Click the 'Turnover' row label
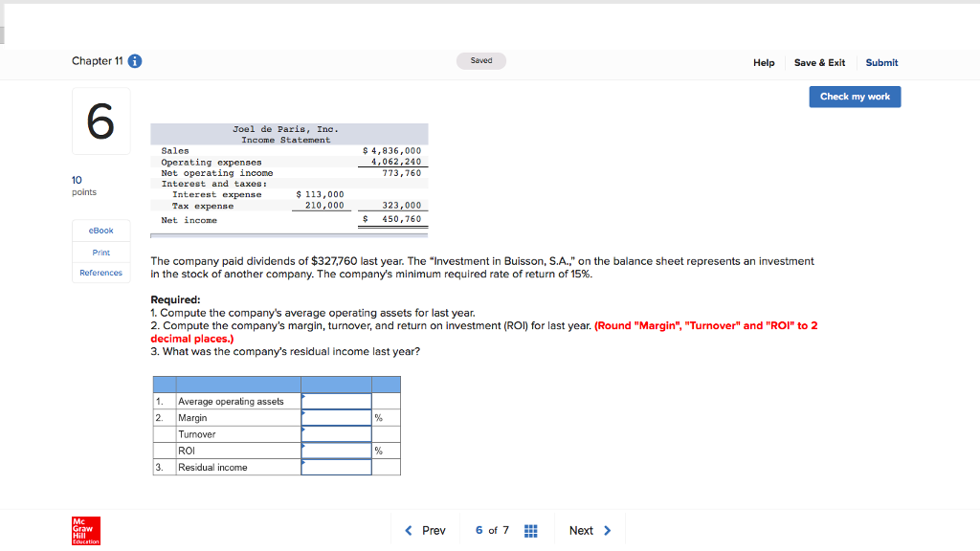 [x=197, y=434]
